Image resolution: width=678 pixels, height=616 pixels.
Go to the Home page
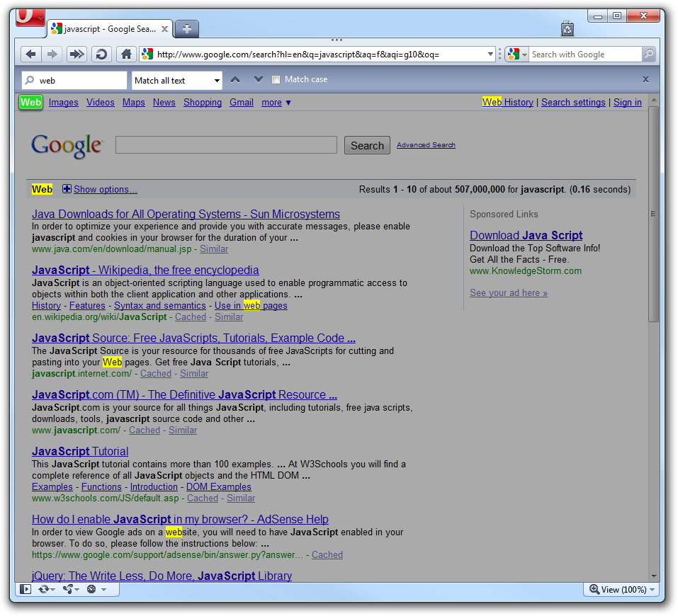click(x=126, y=55)
